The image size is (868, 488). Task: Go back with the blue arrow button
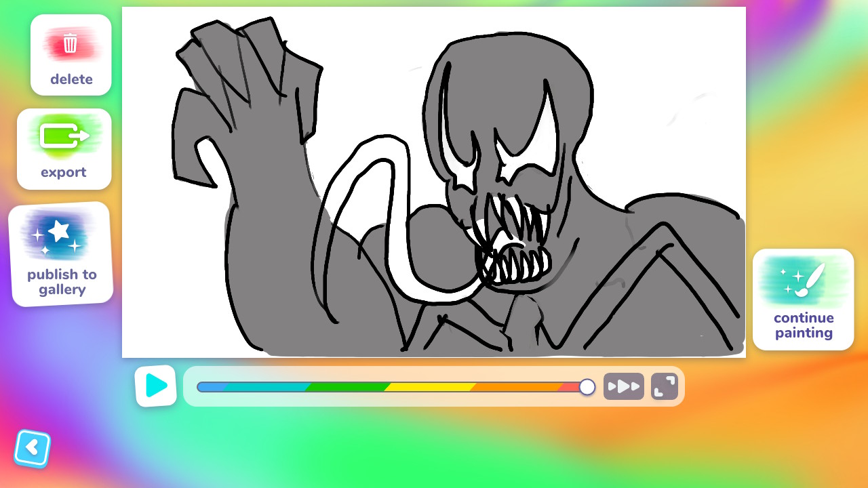click(32, 449)
